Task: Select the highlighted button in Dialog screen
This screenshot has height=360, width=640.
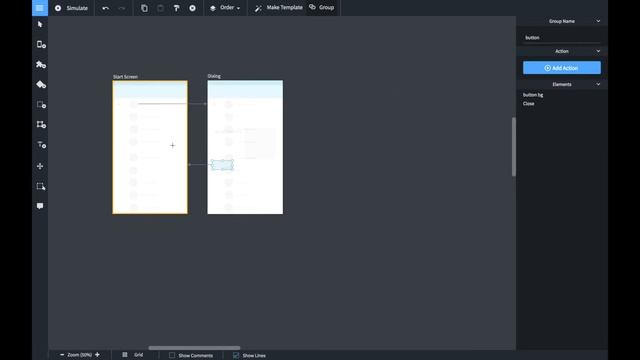Action: [222, 164]
